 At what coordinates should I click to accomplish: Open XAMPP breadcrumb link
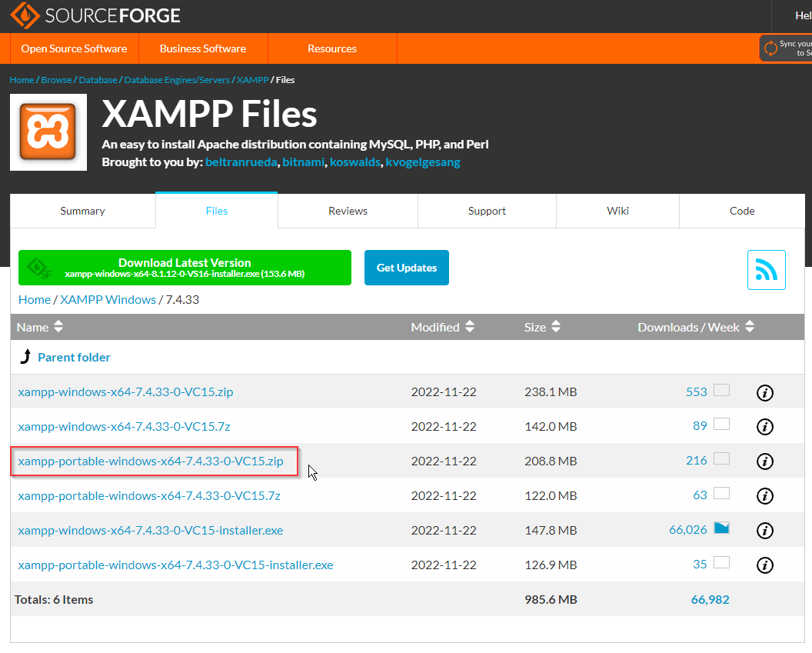[x=253, y=80]
